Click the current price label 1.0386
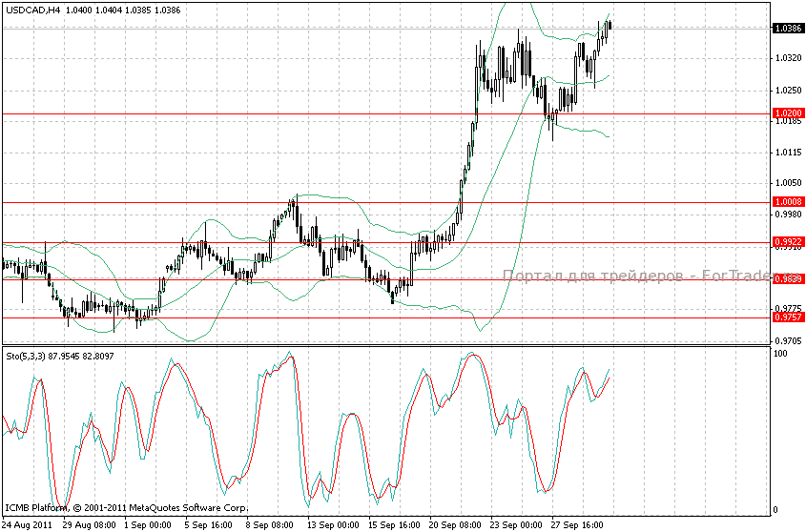This screenshot has width=806, height=532. click(x=788, y=29)
